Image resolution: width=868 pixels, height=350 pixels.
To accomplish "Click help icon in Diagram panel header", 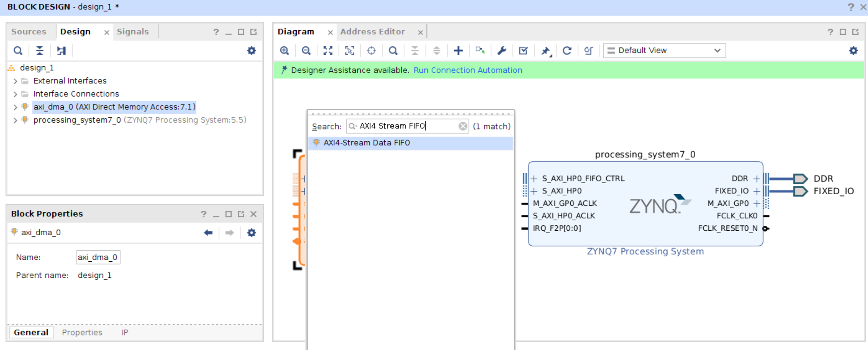I will [830, 32].
